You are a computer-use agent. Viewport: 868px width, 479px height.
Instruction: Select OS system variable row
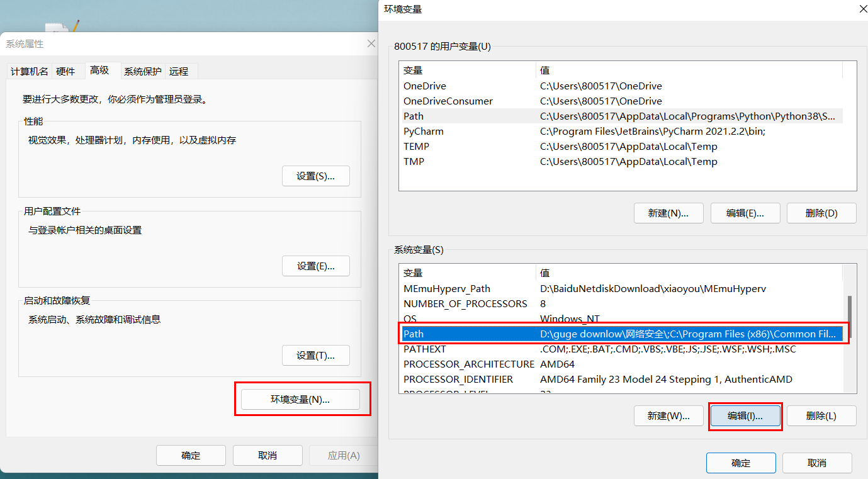tap(621, 318)
